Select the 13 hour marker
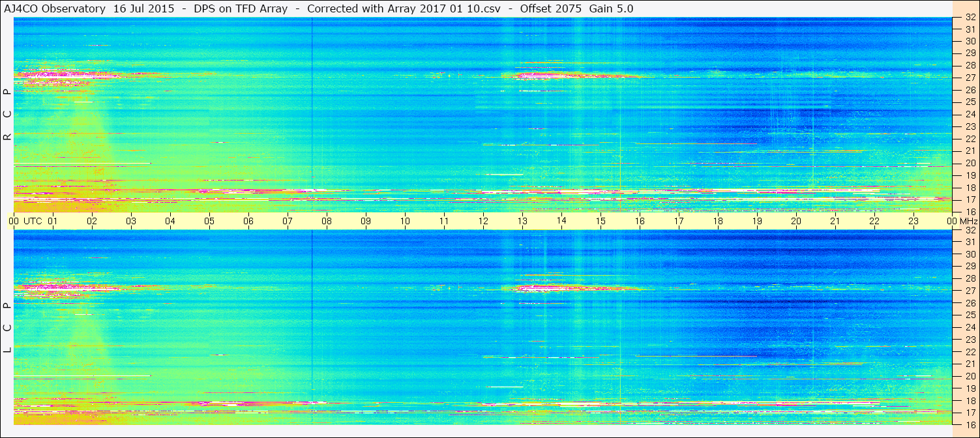The image size is (980, 438). pyautogui.click(x=522, y=222)
